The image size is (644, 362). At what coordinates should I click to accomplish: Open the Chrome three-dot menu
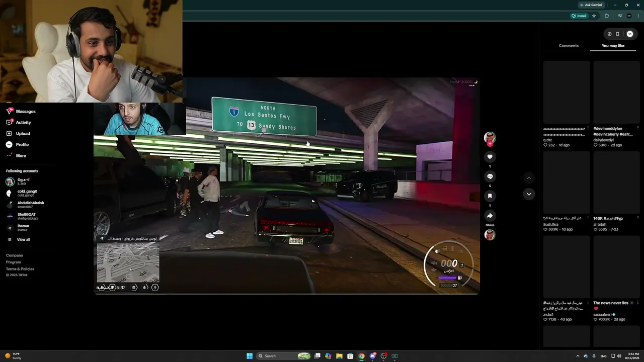(638, 16)
